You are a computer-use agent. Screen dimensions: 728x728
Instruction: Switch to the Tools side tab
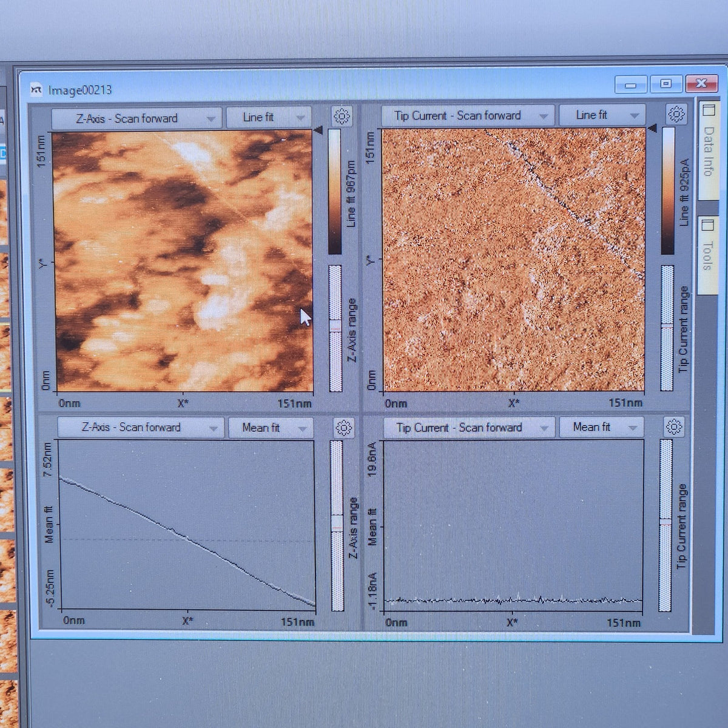pos(707,255)
